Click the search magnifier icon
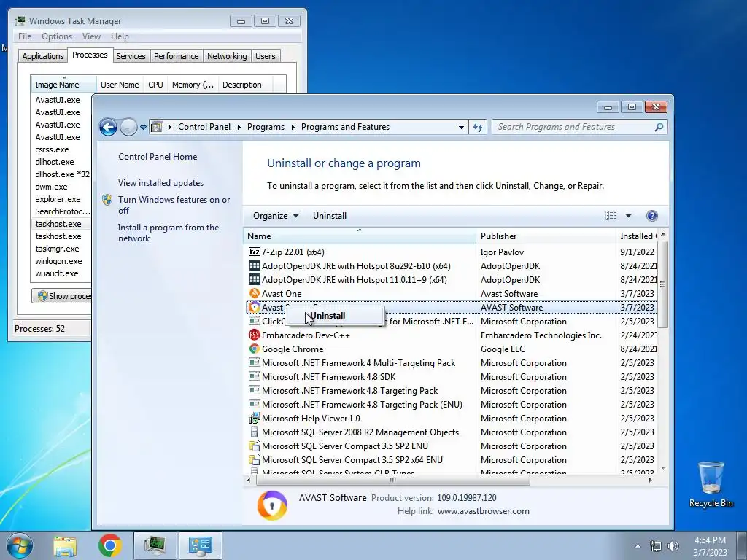The image size is (747, 560). click(659, 127)
